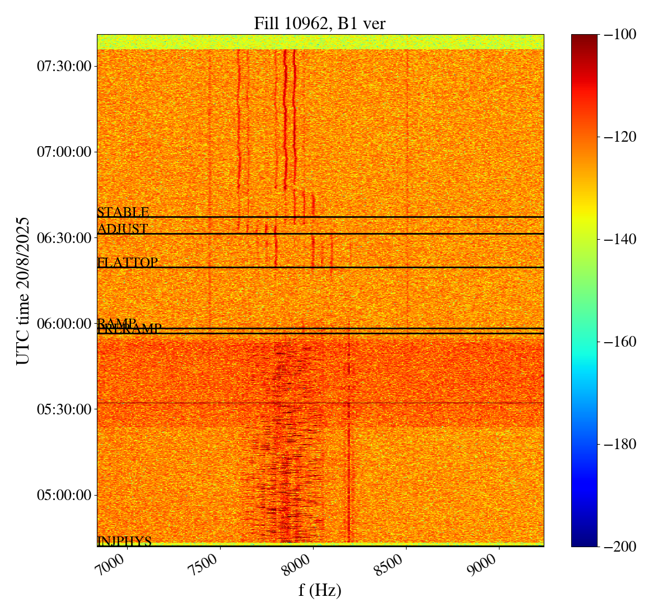Click the dark red top of colorbar
Viewport: 672px width, 616px height.
coord(584,38)
